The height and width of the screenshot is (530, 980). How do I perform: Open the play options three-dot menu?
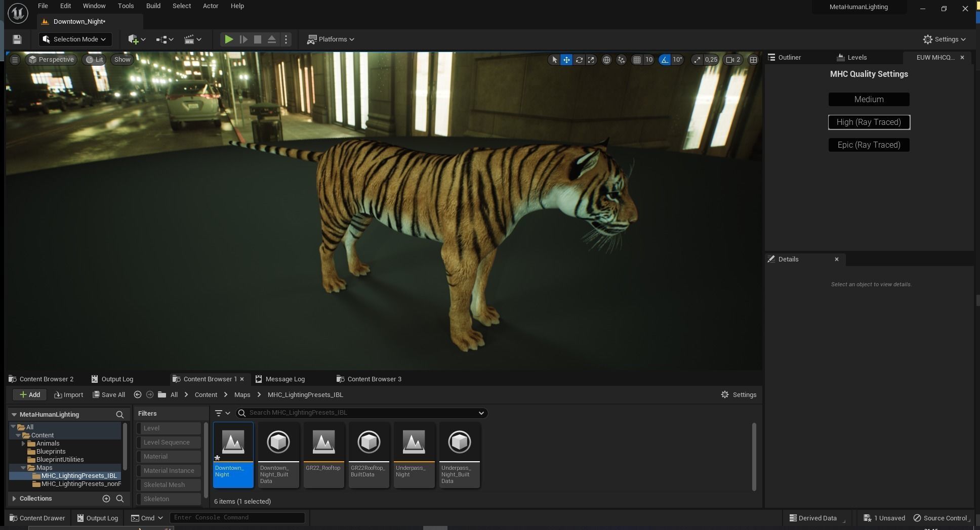(x=286, y=39)
